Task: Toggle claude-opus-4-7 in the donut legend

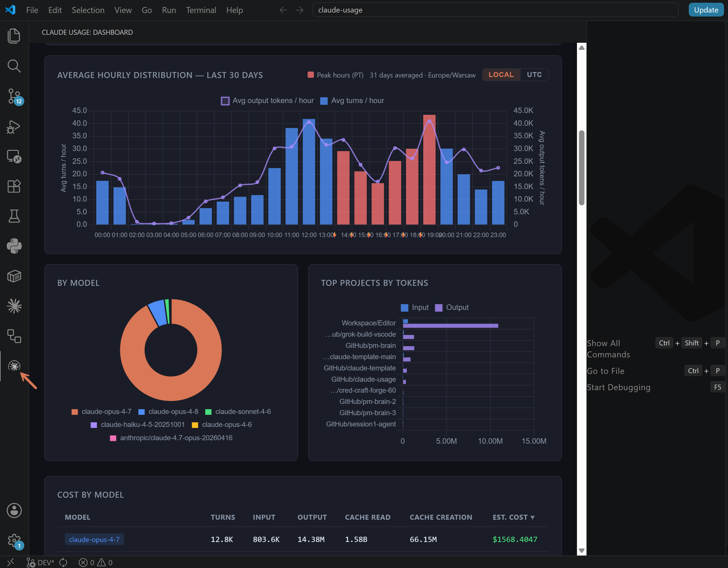Action: coord(102,412)
